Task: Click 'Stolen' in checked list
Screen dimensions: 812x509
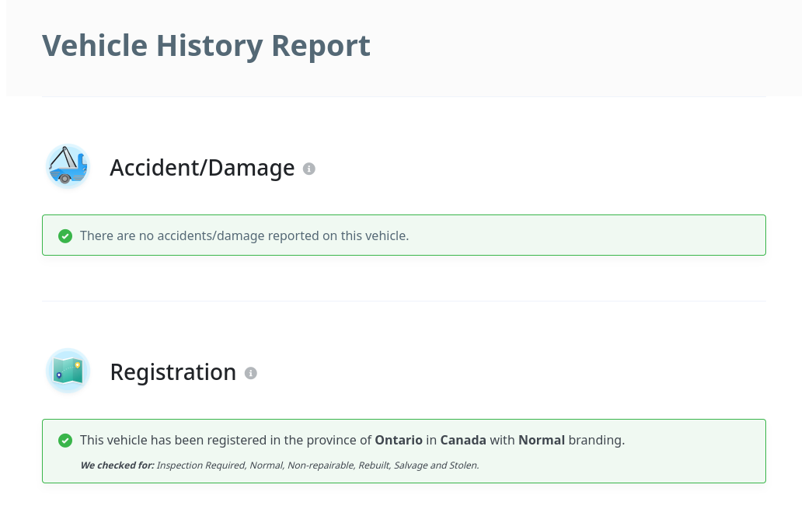Action: tap(463, 465)
